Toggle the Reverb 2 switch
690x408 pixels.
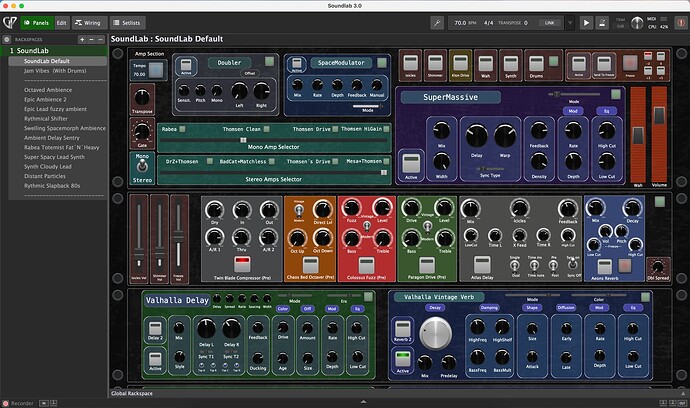point(402,329)
